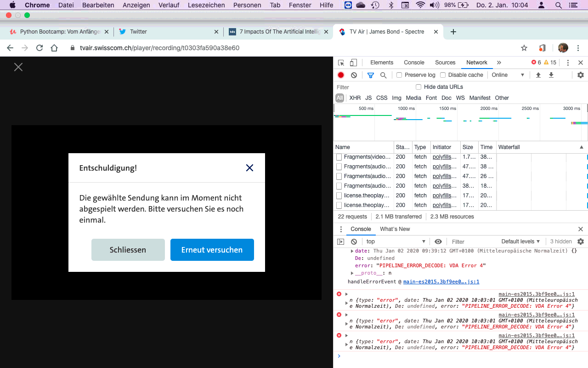Click the import HAR file upload icon
This screenshot has width=588, height=368.
[538, 75]
